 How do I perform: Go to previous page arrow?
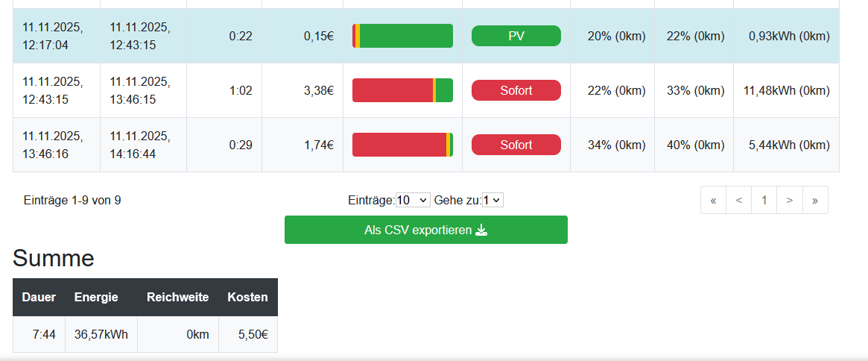(738, 200)
